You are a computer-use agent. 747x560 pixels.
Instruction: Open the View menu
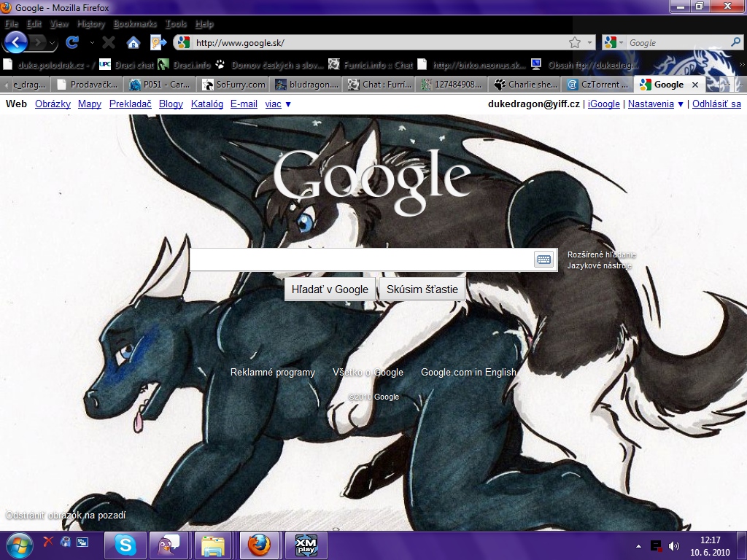tap(60, 23)
